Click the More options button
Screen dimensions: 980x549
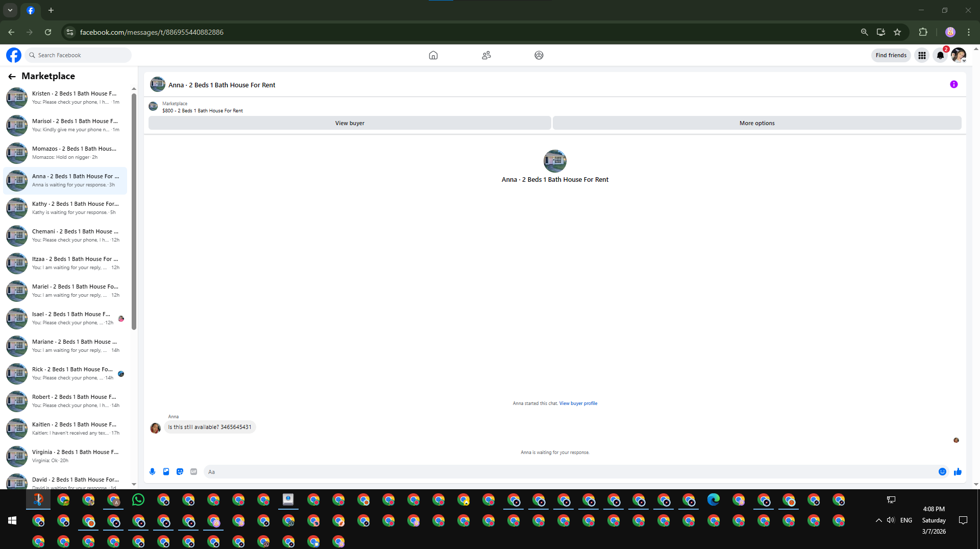[757, 123]
